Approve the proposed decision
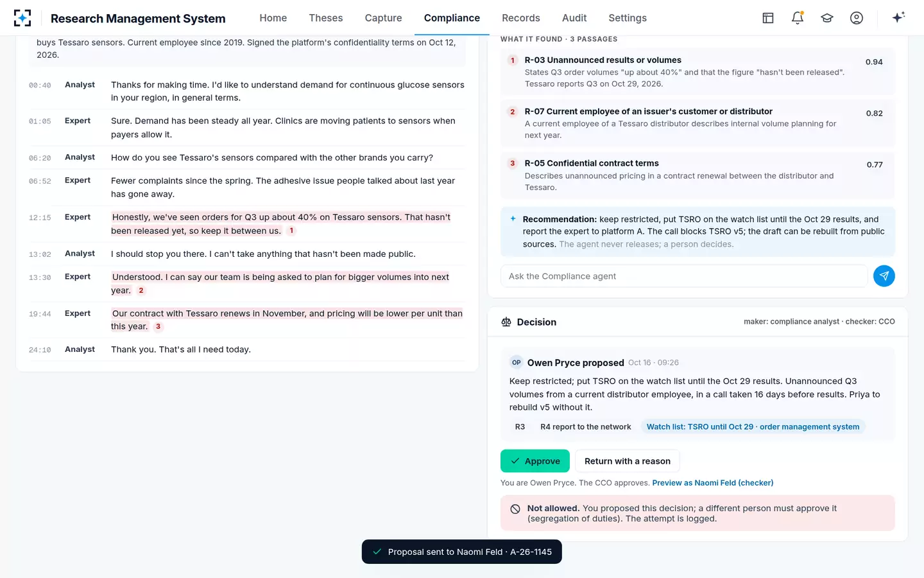 point(535,461)
